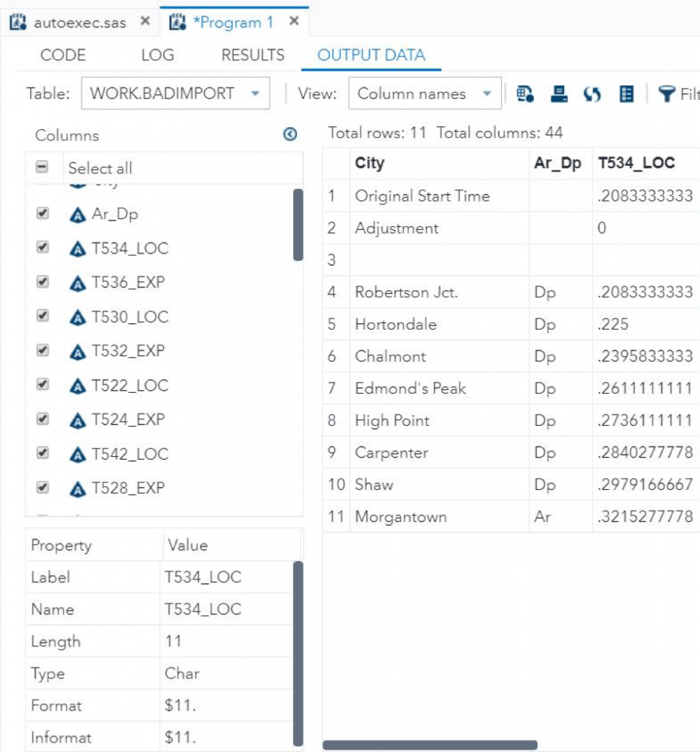Switch to the CODE tab

coord(62,55)
